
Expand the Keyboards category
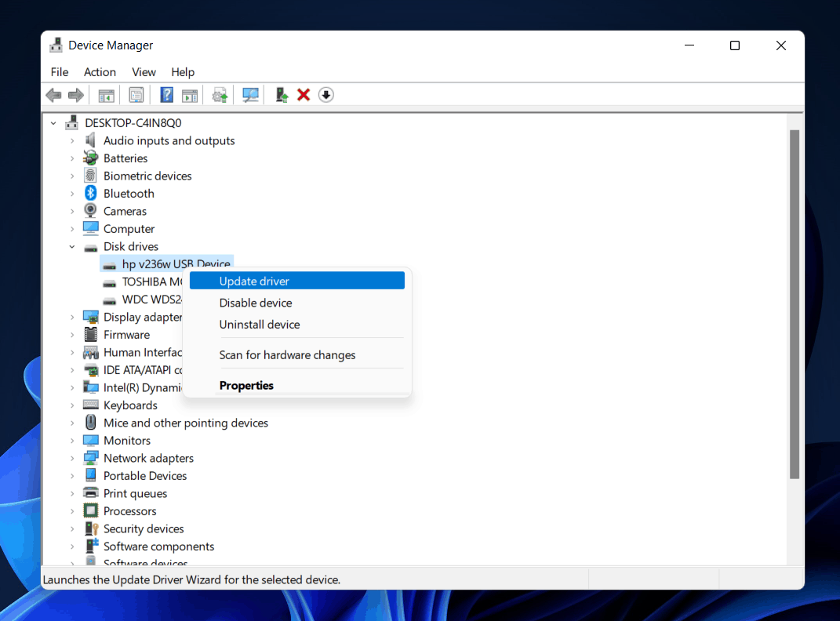pos(72,405)
